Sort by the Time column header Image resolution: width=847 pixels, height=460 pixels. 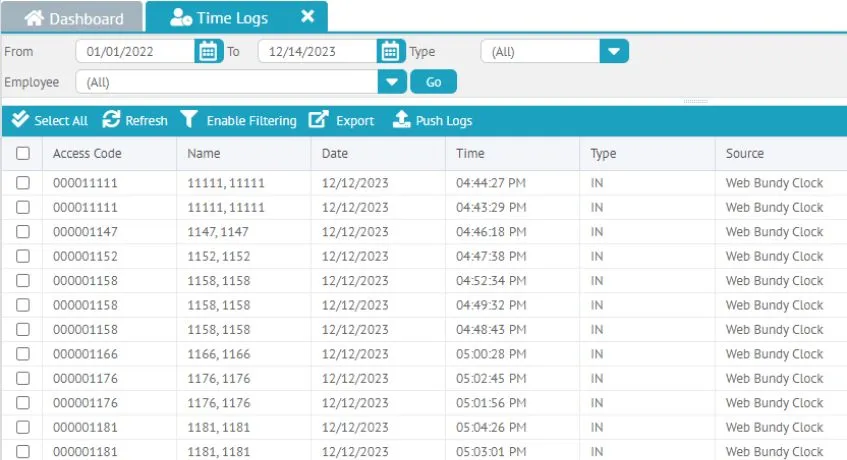pos(513,153)
